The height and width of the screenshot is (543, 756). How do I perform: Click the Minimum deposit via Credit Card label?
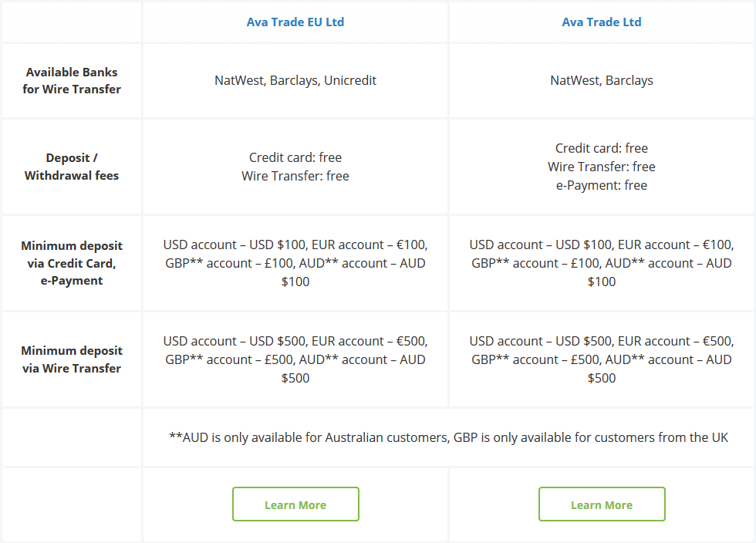(x=71, y=263)
